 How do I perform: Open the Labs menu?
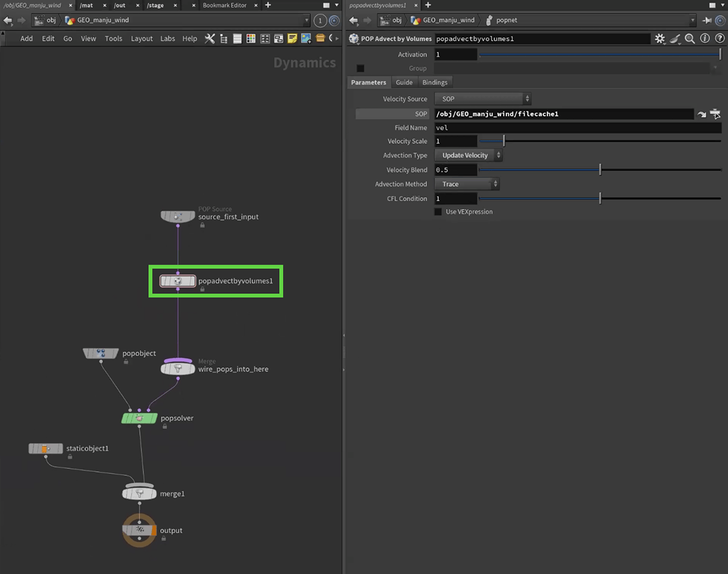(x=167, y=38)
